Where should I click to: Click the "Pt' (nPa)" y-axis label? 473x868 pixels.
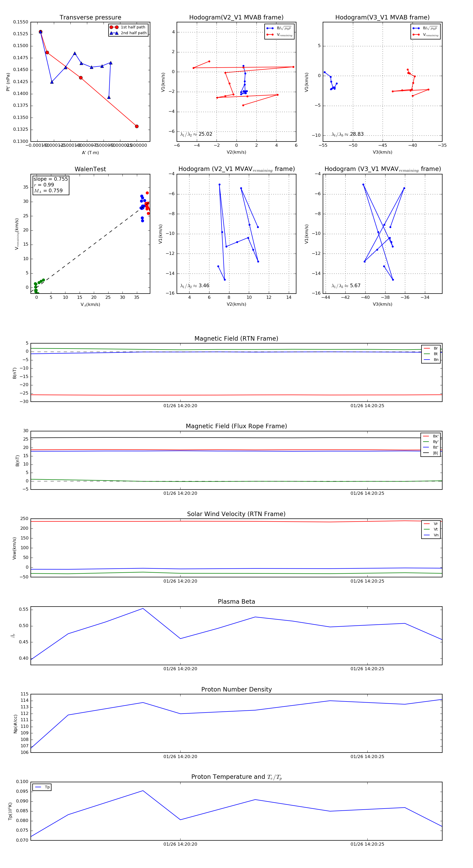[8, 82]
